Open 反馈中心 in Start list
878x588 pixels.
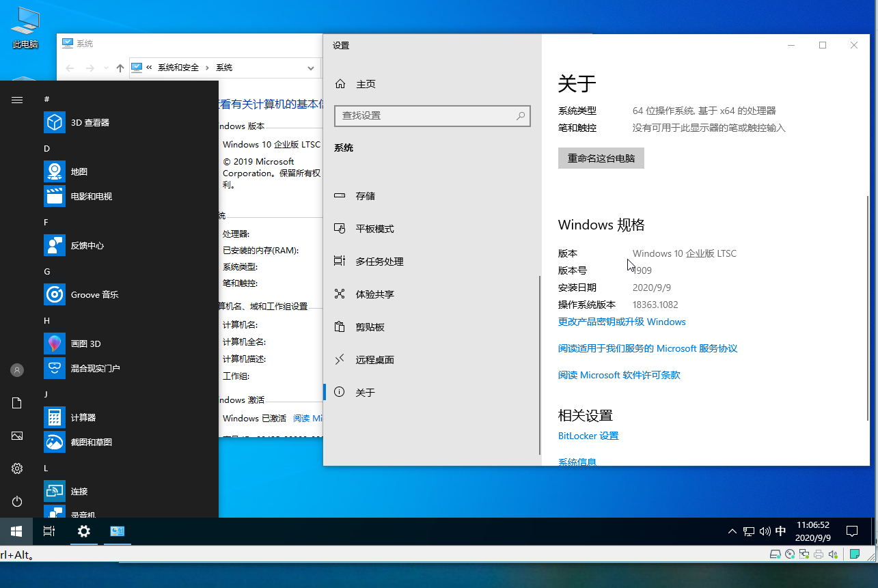click(130, 245)
